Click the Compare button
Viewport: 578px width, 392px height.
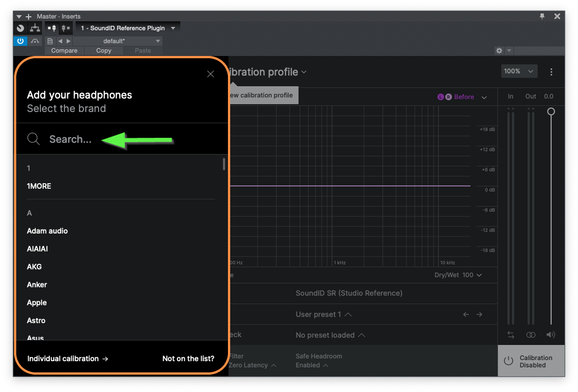(x=64, y=50)
